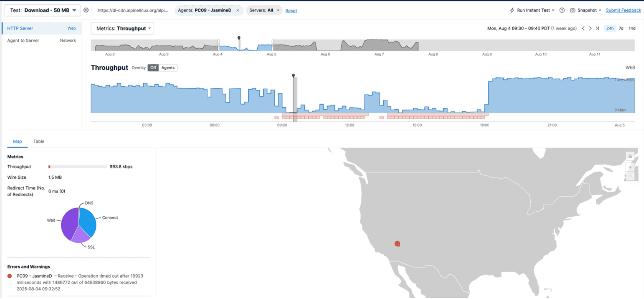Viewport: 644px width, 299px height.
Task: Zoom out on the map
Action: click(630, 176)
